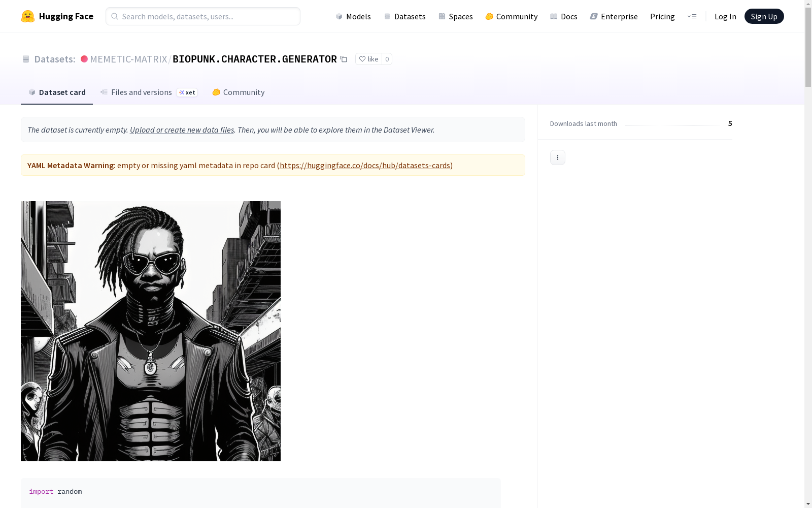Open the Enterprise navigation item
The width and height of the screenshot is (812, 508).
pyautogui.click(x=614, y=16)
